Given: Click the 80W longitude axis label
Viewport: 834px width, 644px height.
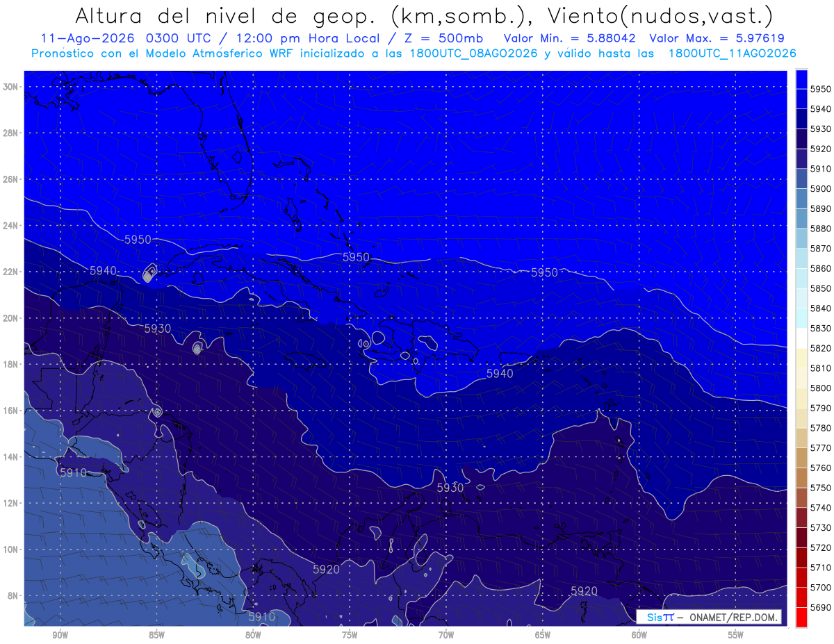Looking at the screenshot, I should [253, 635].
